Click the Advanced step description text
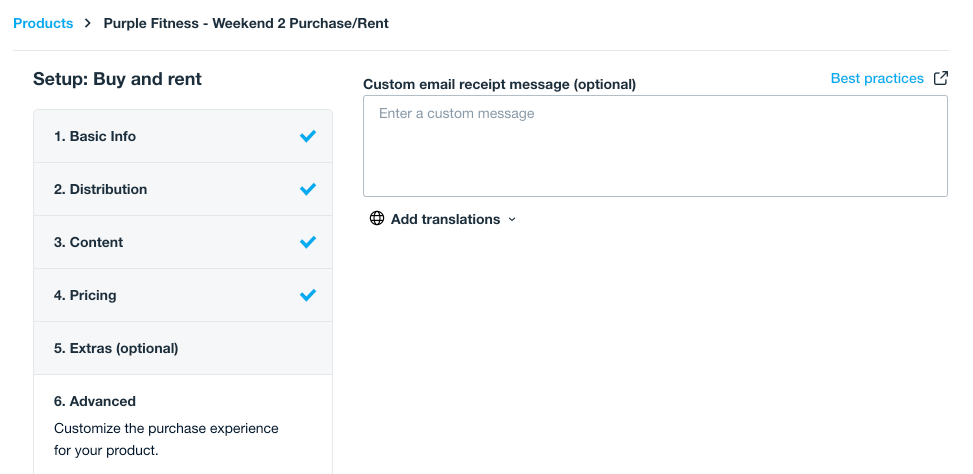The height and width of the screenshot is (474, 973). (166, 439)
